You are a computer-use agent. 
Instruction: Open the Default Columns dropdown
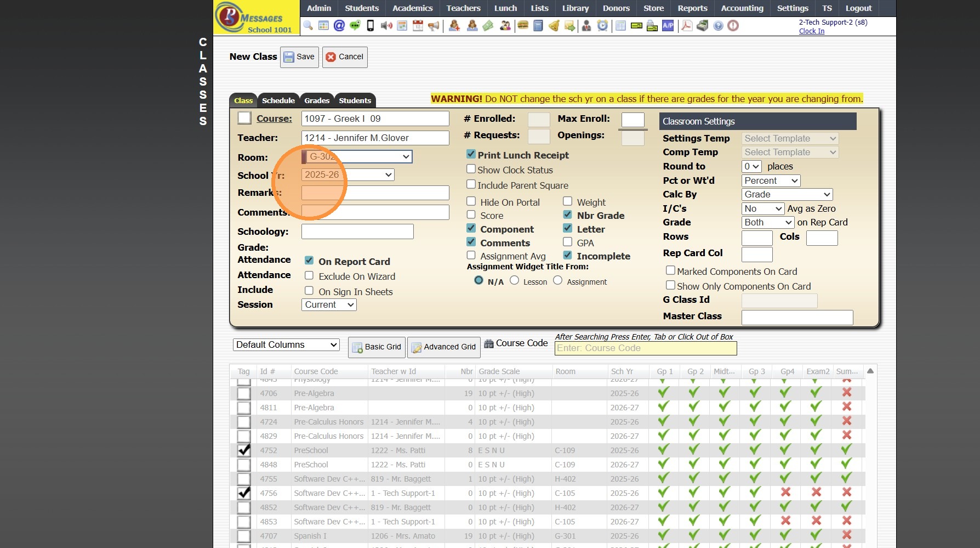click(x=286, y=345)
